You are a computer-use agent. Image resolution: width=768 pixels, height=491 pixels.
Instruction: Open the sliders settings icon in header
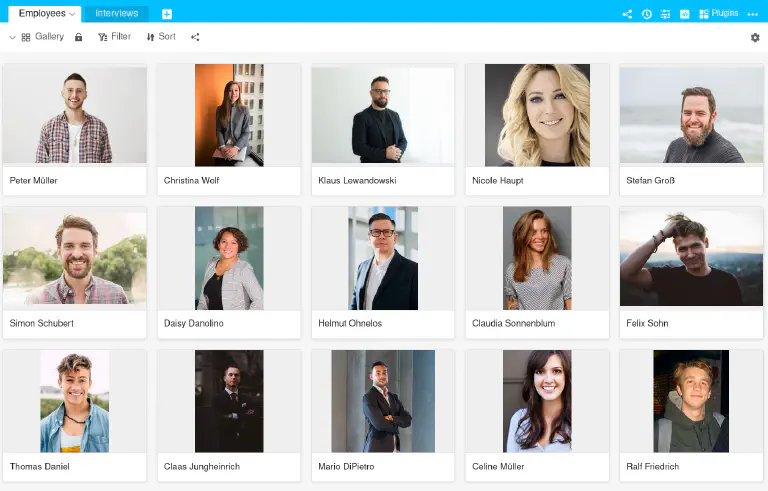pyautogui.click(x=666, y=14)
